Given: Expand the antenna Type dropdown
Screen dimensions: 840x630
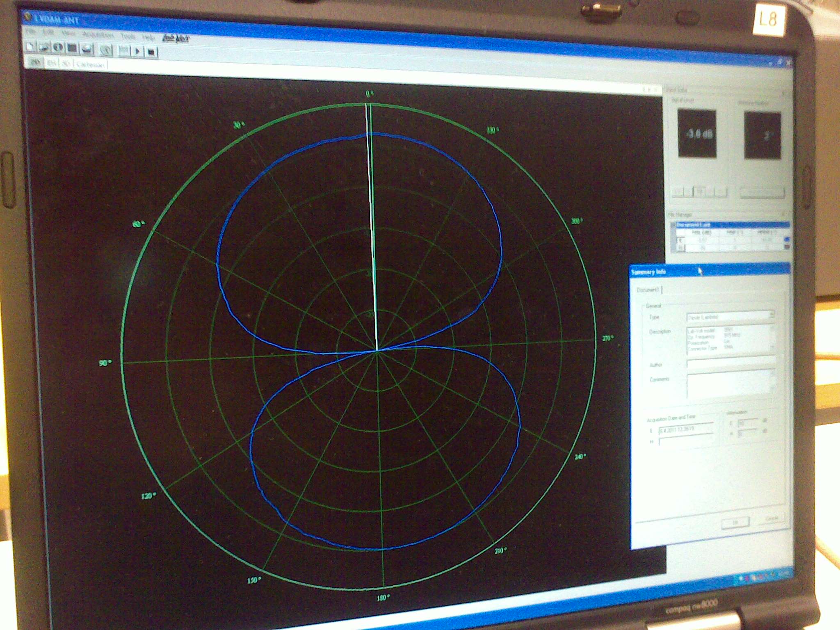Looking at the screenshot, I should click(x=772, y=315).
